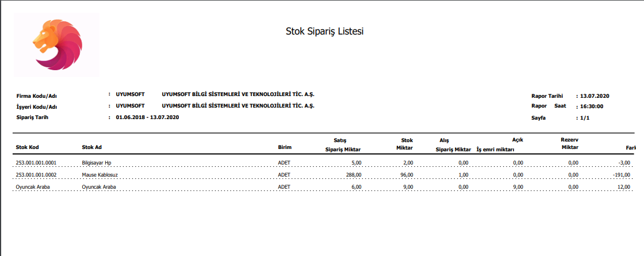Select the Alış Sipariş Miktar column header
The width and height of the screenshot is (644, 256).
pos(454,144)
